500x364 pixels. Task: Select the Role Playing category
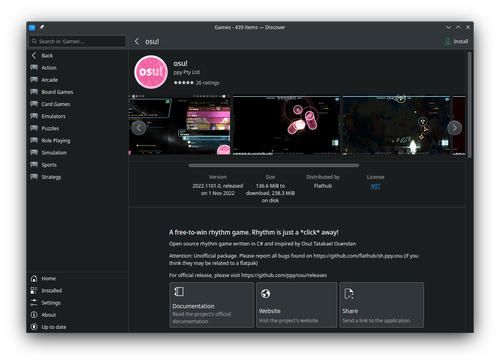pyautogui.click(x=77, y=140)
